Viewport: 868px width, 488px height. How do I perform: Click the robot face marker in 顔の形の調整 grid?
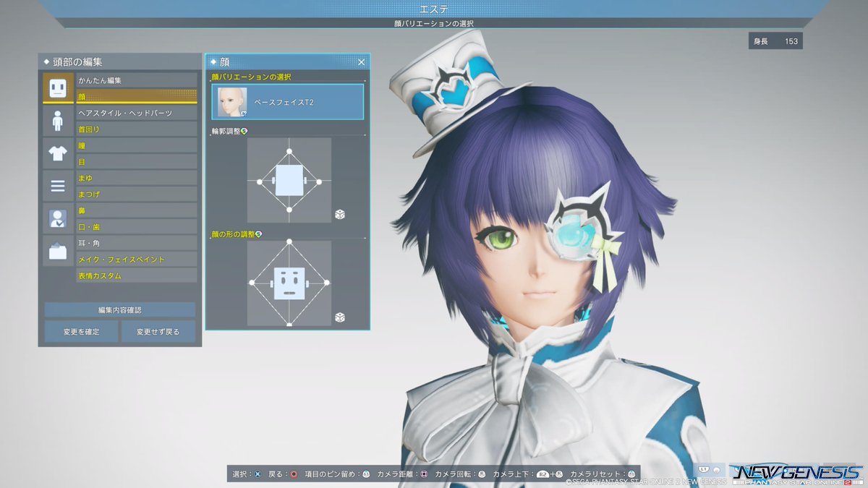click(289, 283)
